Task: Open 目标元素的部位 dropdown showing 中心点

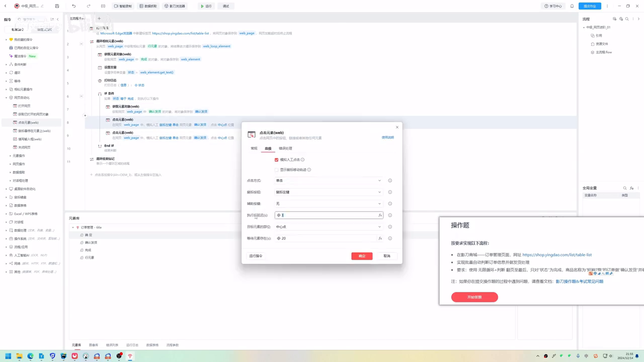Action: (329, 227)
